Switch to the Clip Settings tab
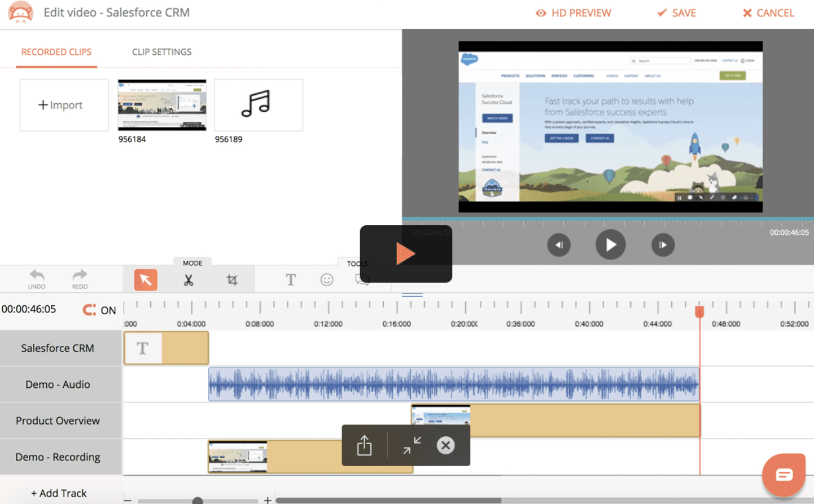 [161, 51]
